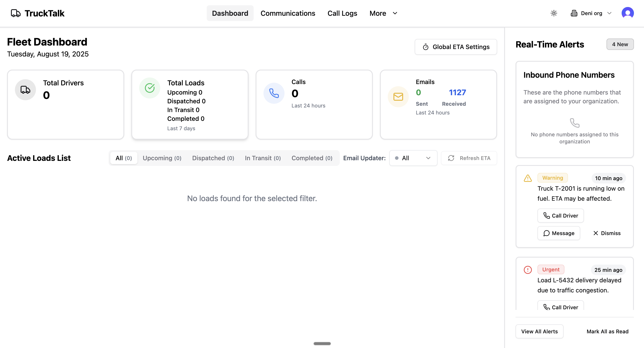644x348 pixels.
Task: Click the TruckTalk truck logo icon
Action: tap(16, 13)
